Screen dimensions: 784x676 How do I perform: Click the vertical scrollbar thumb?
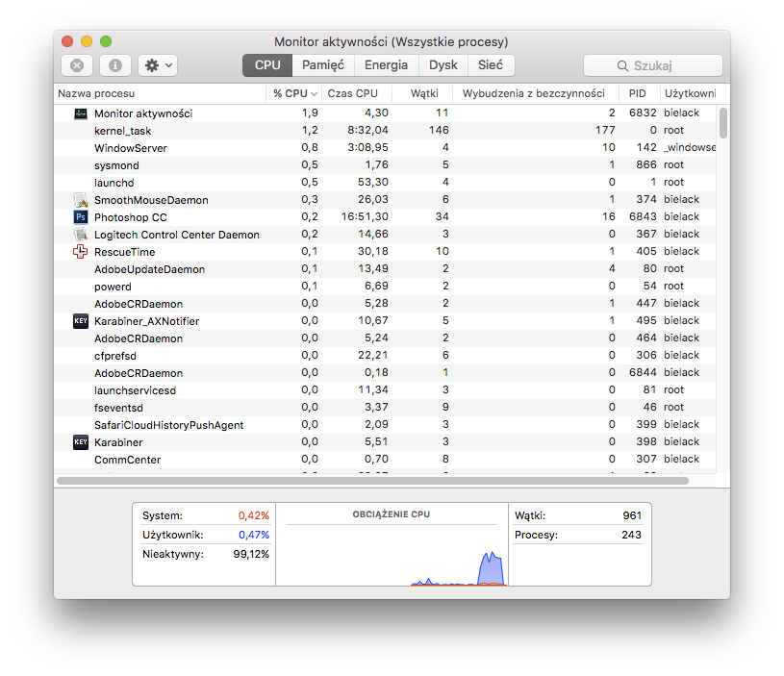[x=723, y=123]
